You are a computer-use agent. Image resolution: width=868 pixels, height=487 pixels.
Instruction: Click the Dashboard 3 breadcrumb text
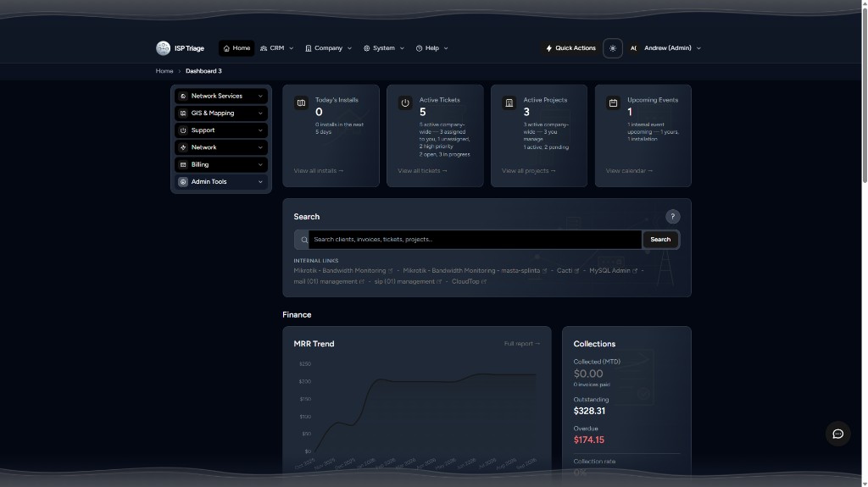click(x=203, y=71)
